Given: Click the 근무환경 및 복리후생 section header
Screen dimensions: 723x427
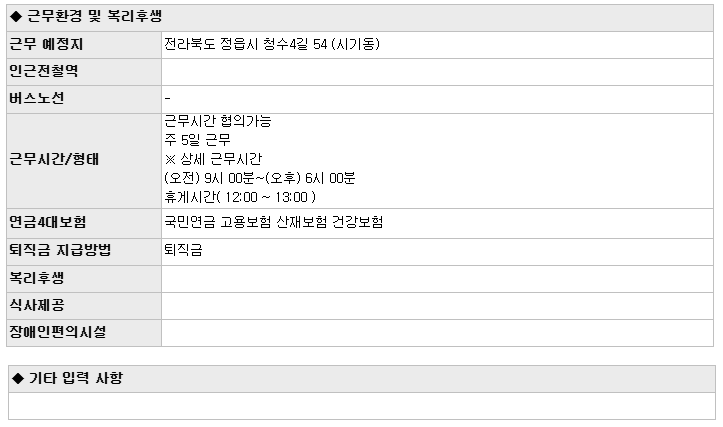Looking at the screenshot, I should 360,18.
